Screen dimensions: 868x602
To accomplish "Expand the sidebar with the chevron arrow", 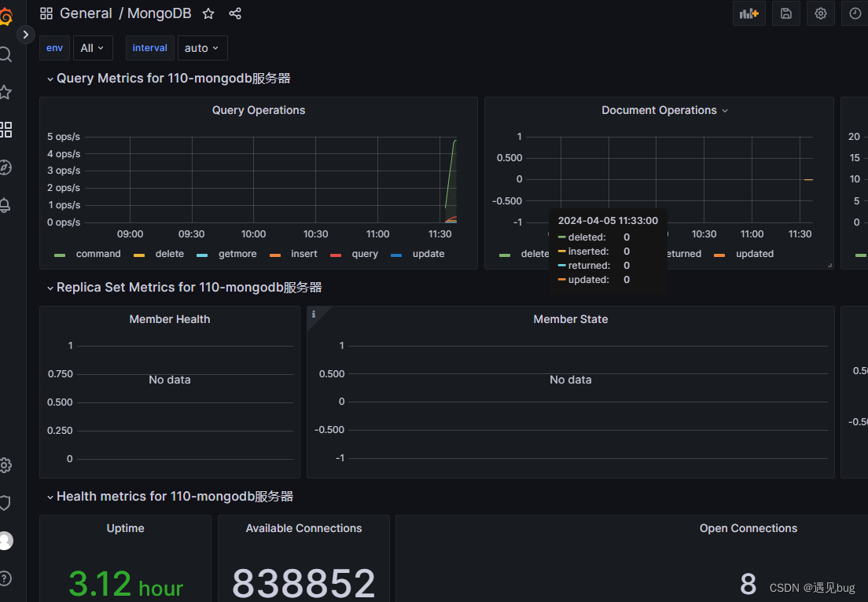I will pos(25,35).
